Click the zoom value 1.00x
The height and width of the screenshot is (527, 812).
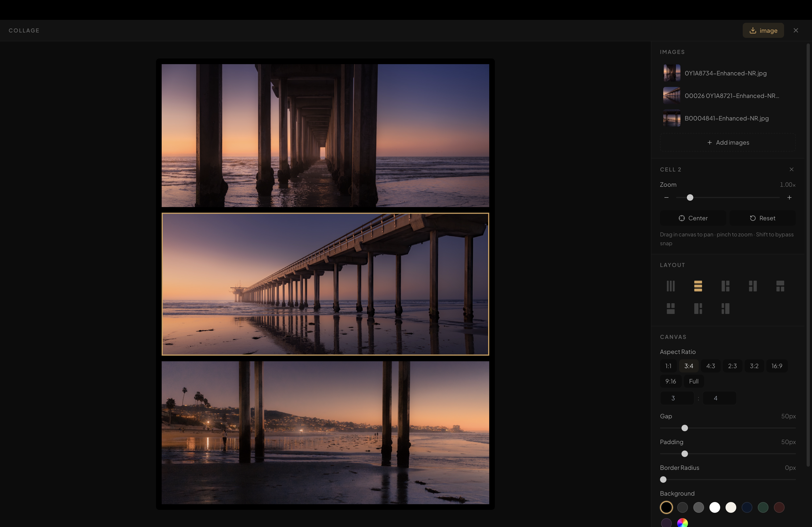(x=788, y=185)
